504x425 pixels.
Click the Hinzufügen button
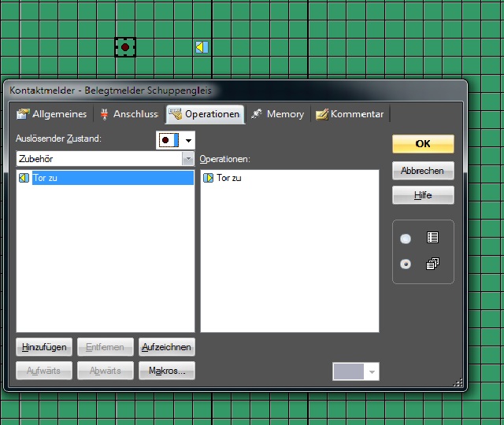(44, 346)
